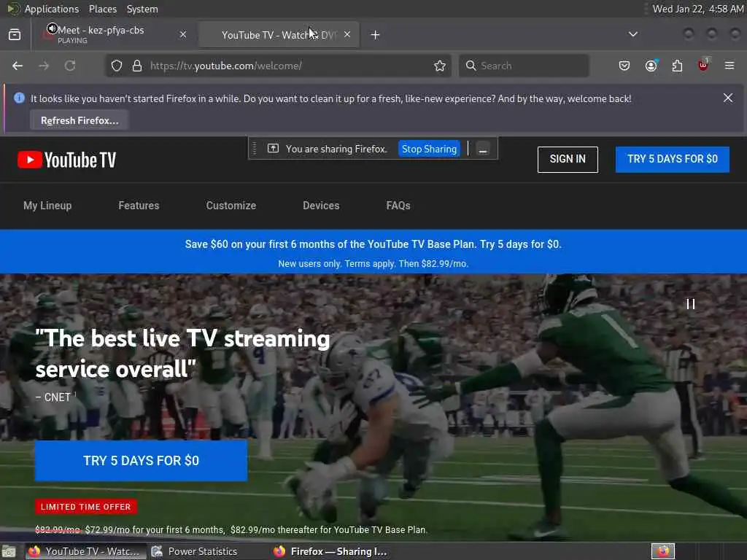The image size is (747, 560).
Task: Open the System menu
Action: tap(142, 9)
